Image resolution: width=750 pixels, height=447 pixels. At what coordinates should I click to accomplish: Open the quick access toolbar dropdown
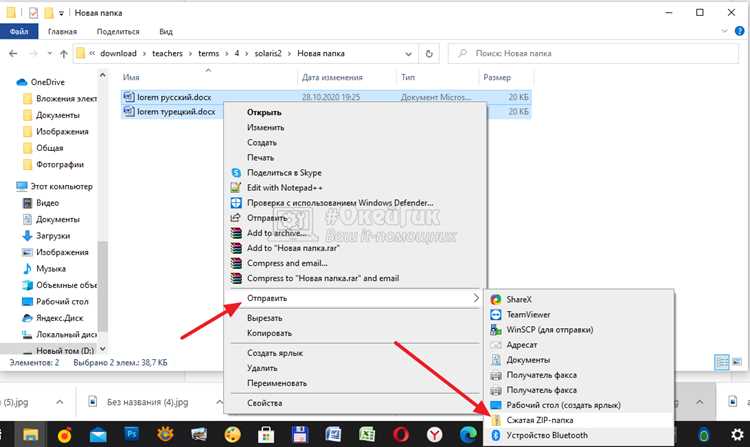(x=61, y=13)
